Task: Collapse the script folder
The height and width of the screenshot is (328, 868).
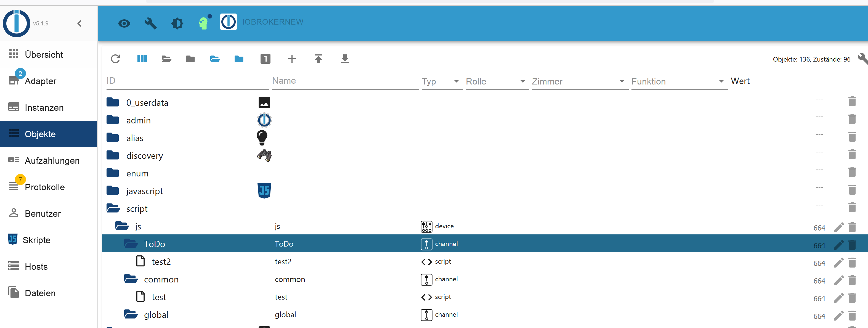Action: (x=113, y=209)
